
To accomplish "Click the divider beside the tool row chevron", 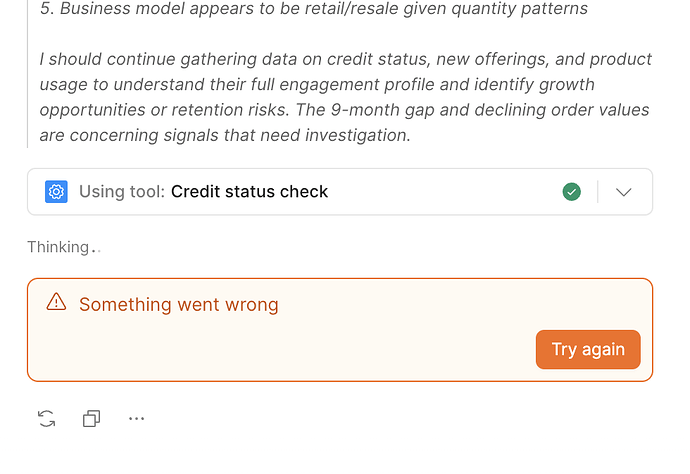I will tap(598, 192).
